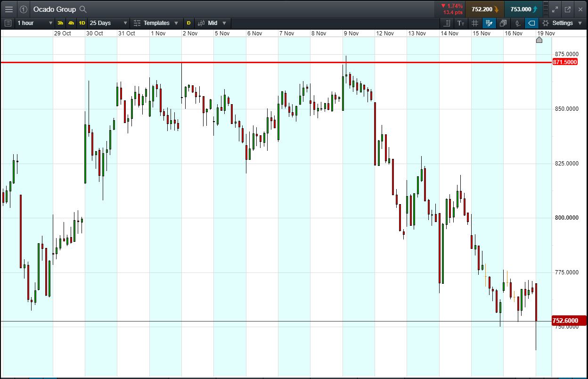Image resolution: width=588 pixels, height=379 pixels.
Task: Expand chart to full screen
Action: 555,9
